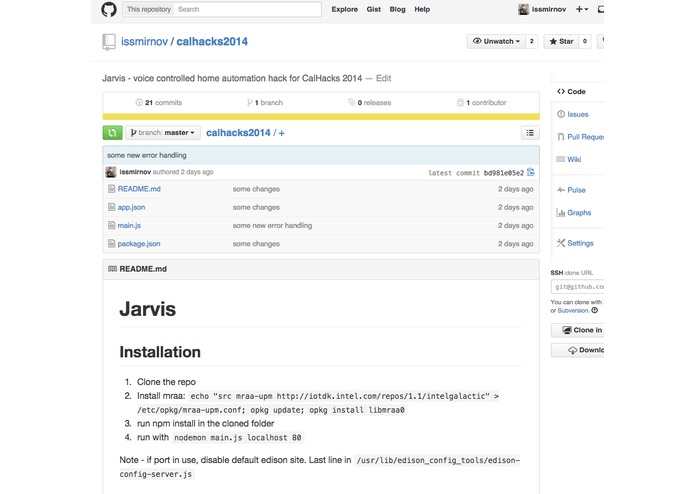Open Blog in the top navigation

tap(398, 9)
